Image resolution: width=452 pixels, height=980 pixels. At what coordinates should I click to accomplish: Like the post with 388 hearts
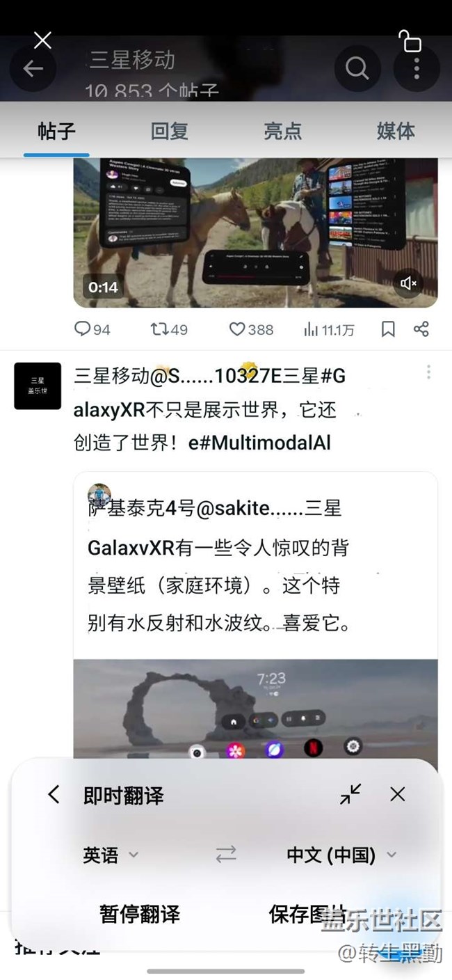click(x=251, y=329)
